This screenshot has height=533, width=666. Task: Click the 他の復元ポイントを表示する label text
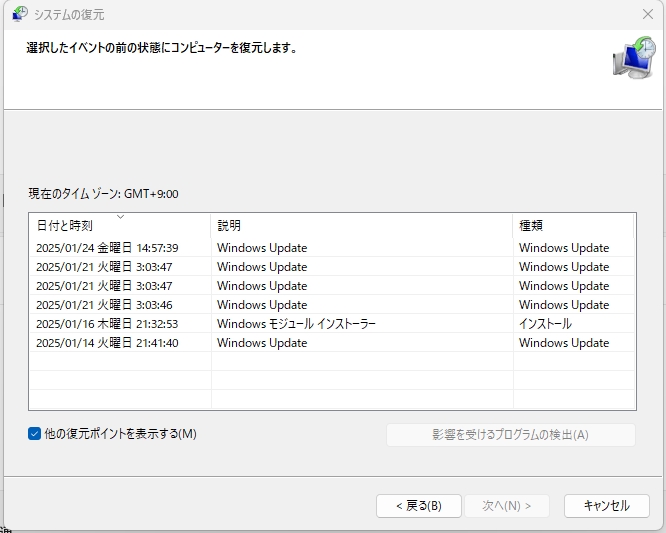(121, 434)
